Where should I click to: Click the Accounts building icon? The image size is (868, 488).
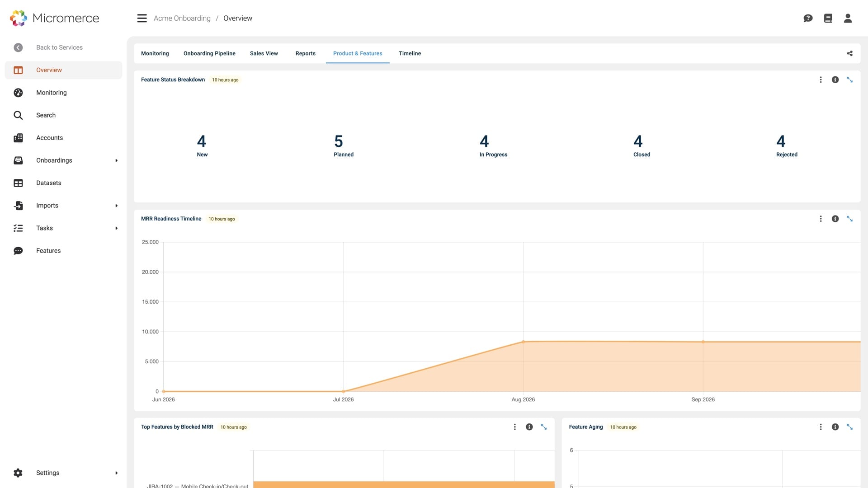tap(18, 138)
